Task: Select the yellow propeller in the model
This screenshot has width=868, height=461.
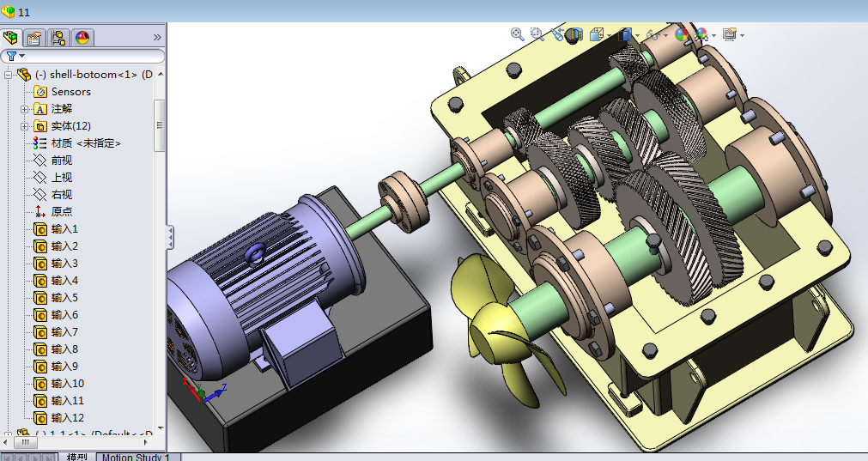Action: (x=501, y=332)
